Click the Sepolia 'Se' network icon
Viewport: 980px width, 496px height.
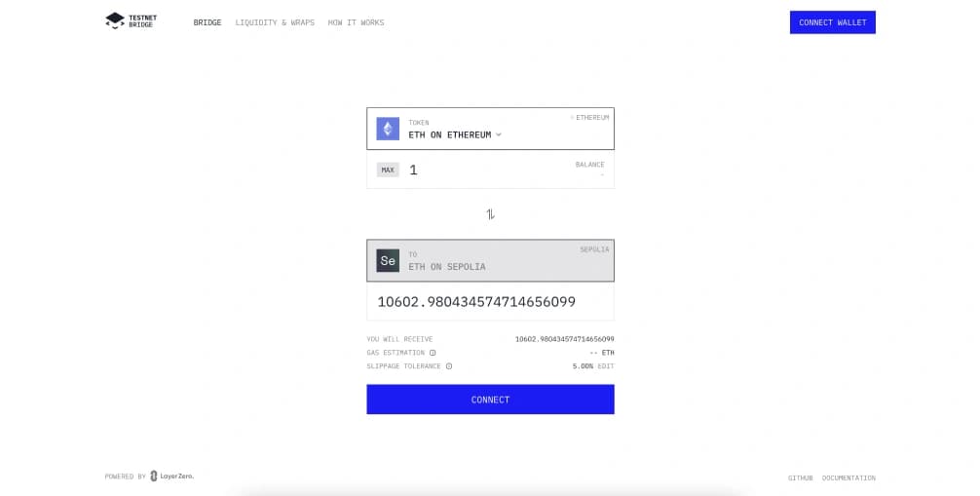[x=388, y=261]
